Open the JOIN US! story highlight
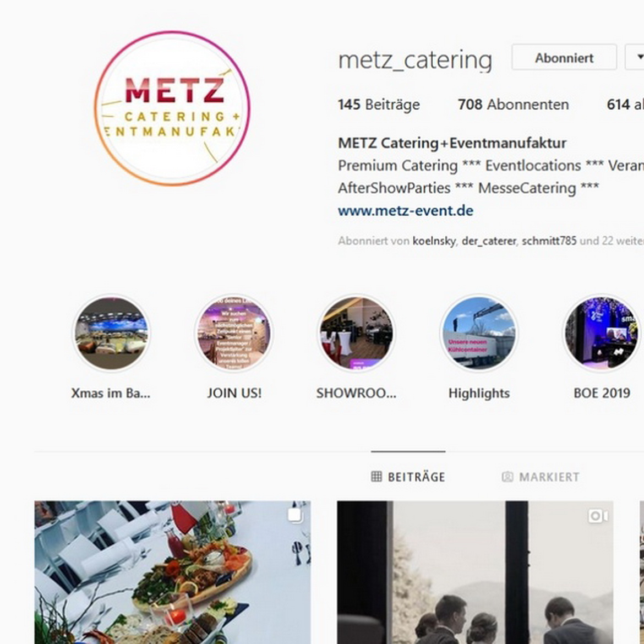The height and width of the screenshot is (644, 644). (234, 333)
